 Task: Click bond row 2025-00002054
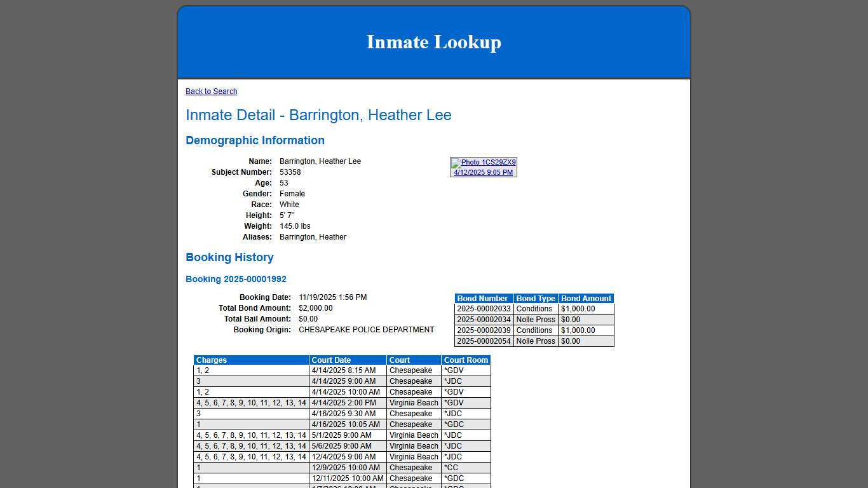click(x=483, y=341)
